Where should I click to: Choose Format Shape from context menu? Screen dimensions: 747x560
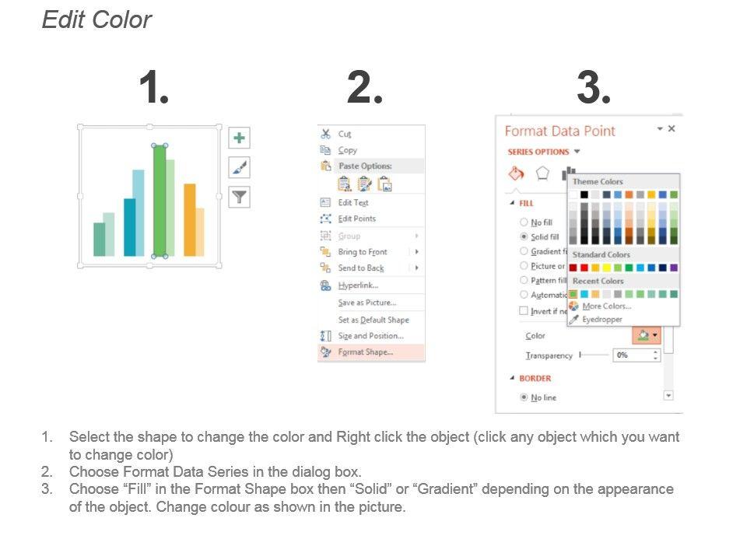click(x=365, y=352)
